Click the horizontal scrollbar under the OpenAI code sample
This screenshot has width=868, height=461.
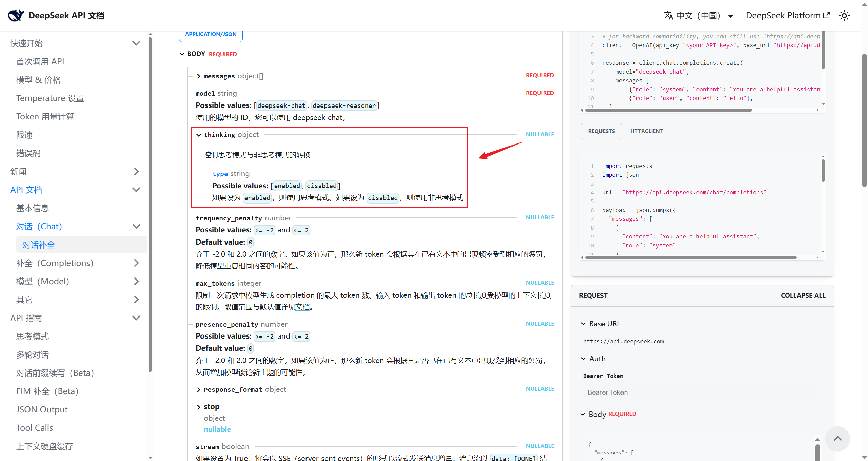[669, 110]
